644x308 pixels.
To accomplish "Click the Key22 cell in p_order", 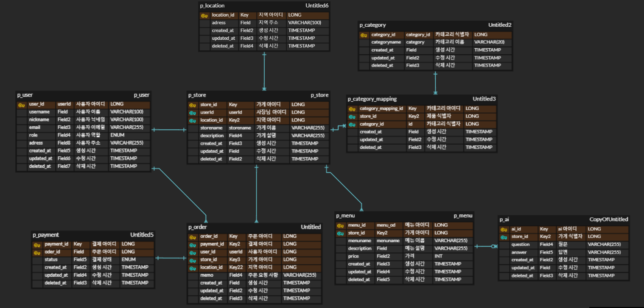I will pyautogui.click(x=236, y=268).
